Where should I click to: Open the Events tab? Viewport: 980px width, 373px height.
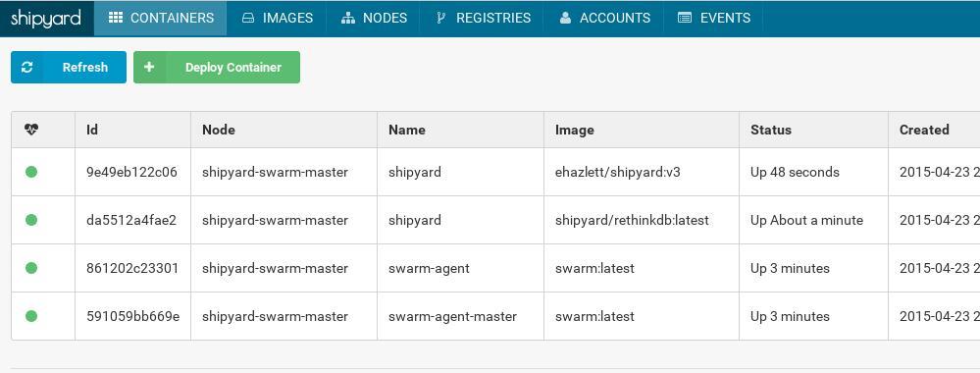pyautogui.click(x=714, y=18)
